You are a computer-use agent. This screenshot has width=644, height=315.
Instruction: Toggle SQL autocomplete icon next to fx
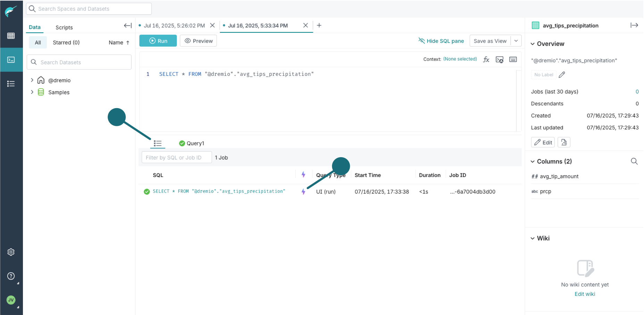(499, 59)
